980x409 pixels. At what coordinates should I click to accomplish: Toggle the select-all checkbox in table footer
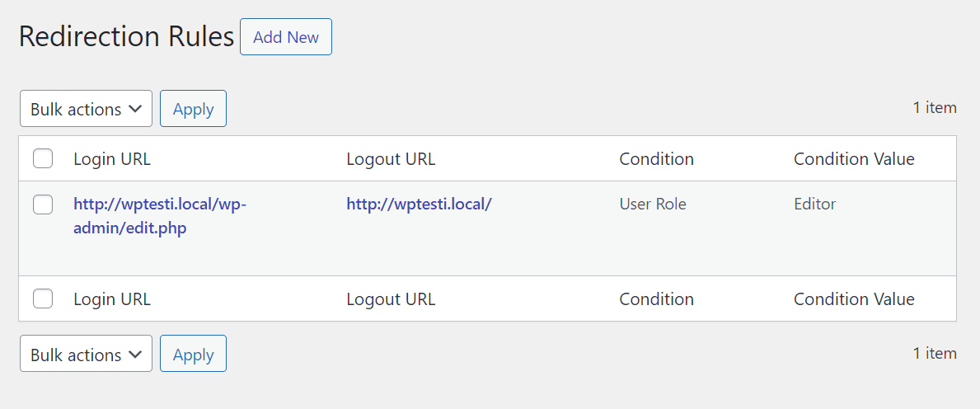pyautogui.click(x=43, y=299)
